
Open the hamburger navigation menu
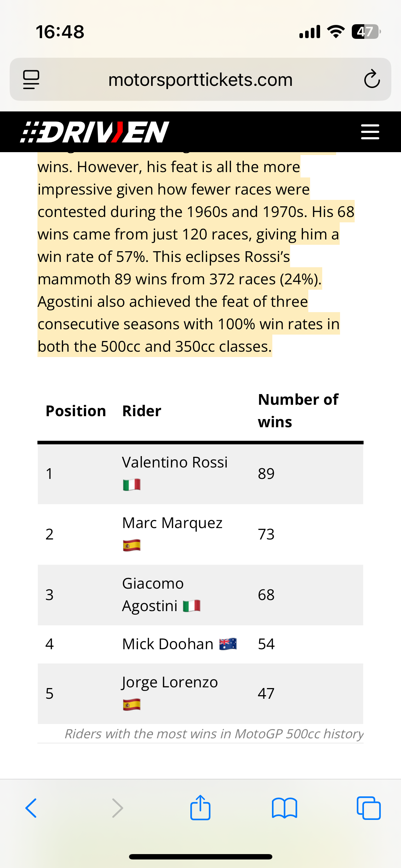coord(370,132)
